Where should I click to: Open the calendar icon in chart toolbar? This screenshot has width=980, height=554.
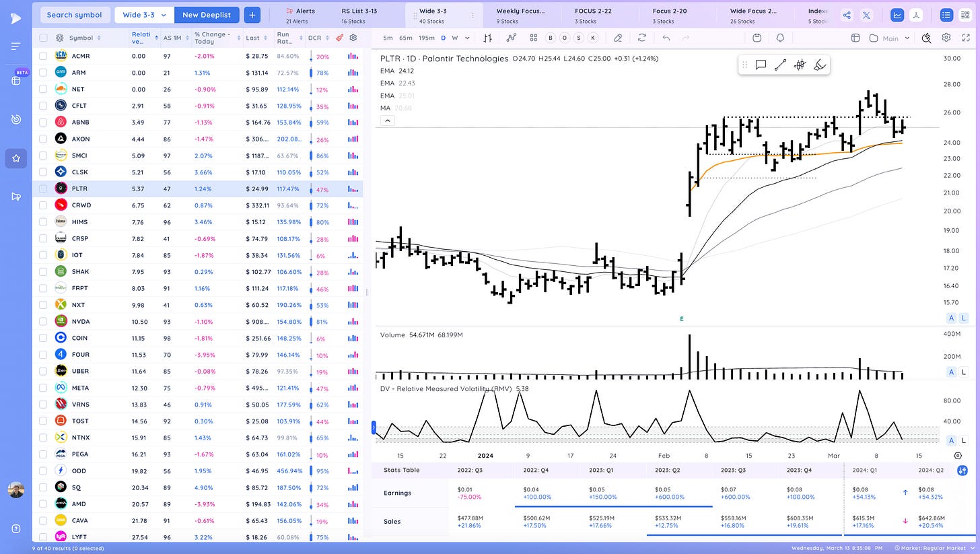(x=757, y=38)
